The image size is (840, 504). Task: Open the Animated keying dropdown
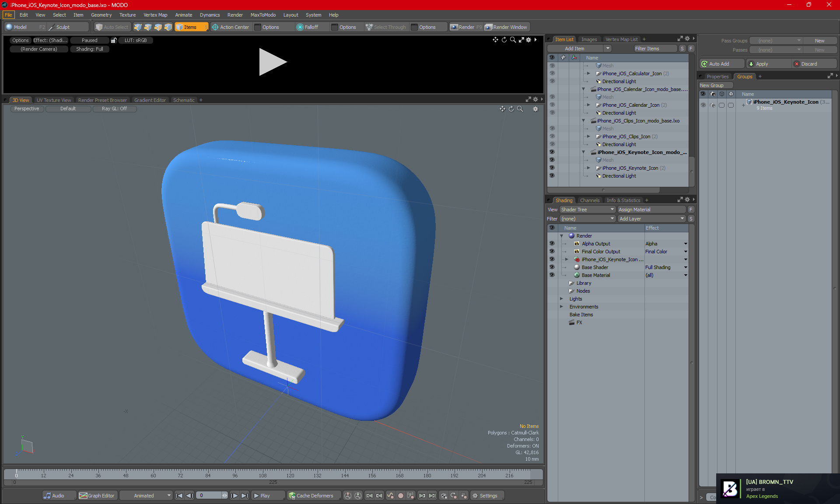[146, 496]
